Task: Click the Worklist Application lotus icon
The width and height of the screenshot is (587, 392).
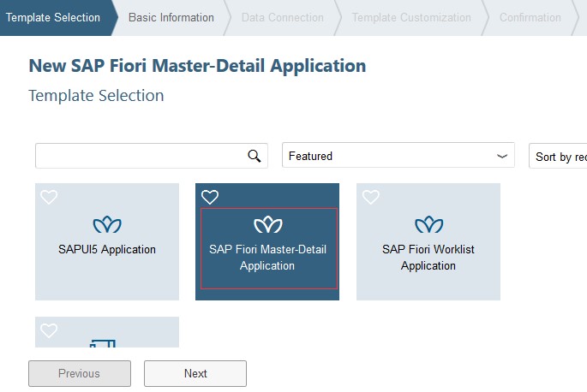Action: click(x=429, y=224)
